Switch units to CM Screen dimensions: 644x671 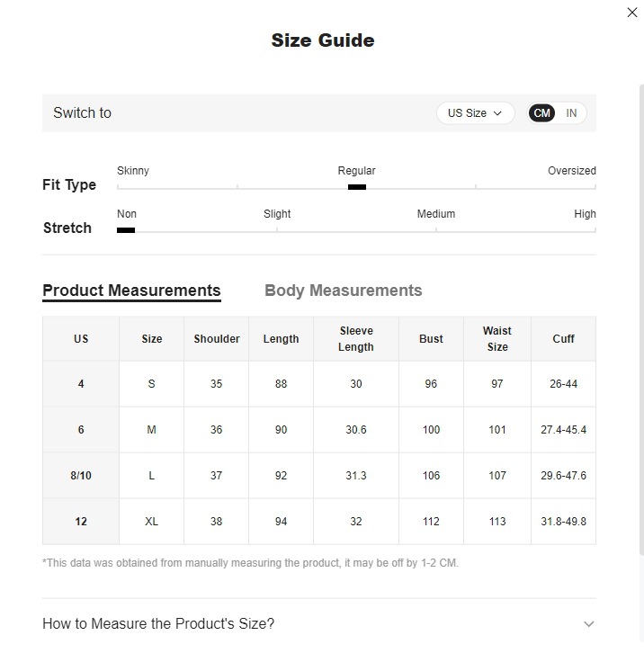point(541,113)
